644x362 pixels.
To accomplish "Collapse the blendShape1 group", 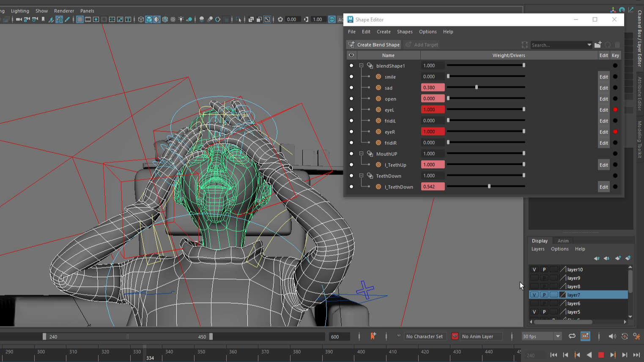I will pyautogui.click(x=362, y=66).
